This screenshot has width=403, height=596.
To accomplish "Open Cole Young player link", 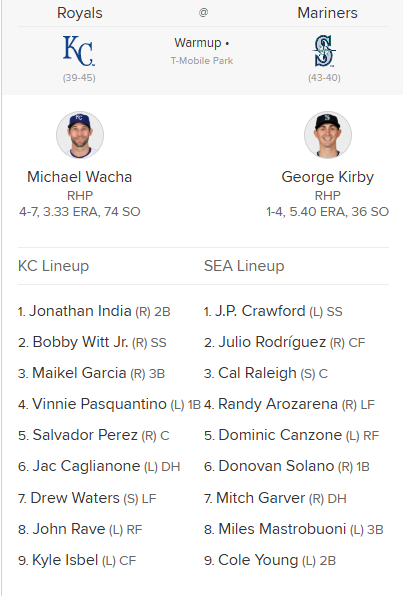I will 258,560.
